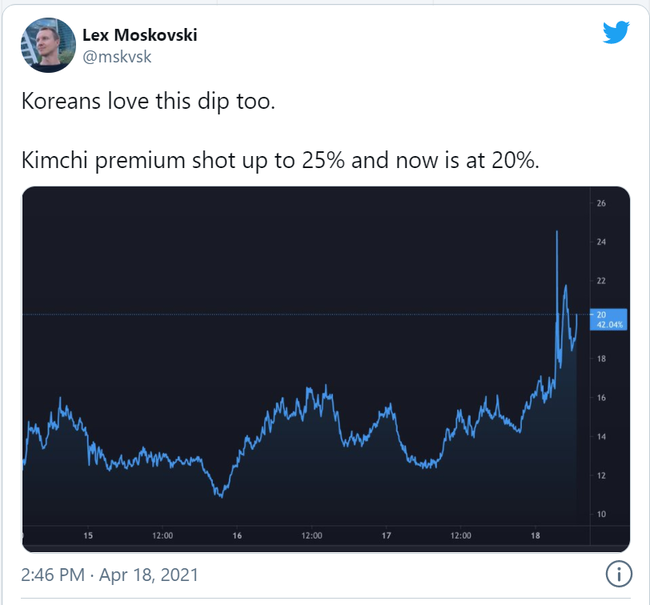
Task: Click the Twitter bird logo
Action: point(616,32)
